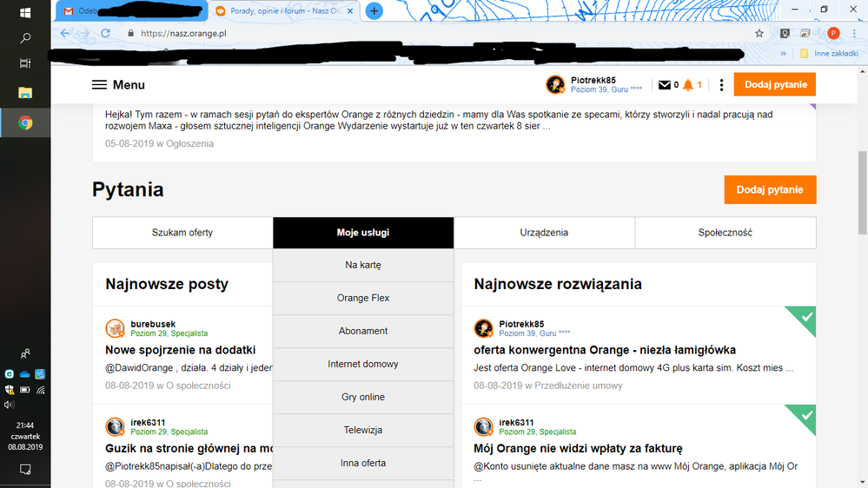Expand the Urządzenia category
This screenshot has width=868, height=488.
coord(544,233)
